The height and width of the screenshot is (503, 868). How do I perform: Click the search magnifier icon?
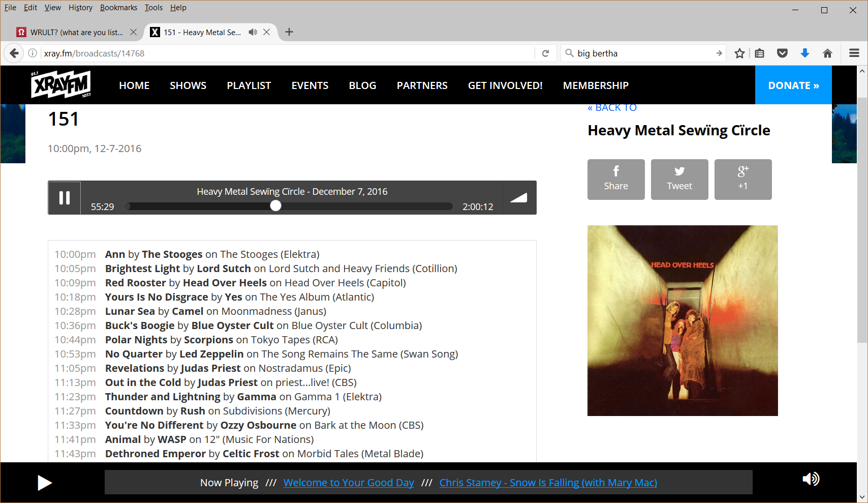click(x=569, y=53)
